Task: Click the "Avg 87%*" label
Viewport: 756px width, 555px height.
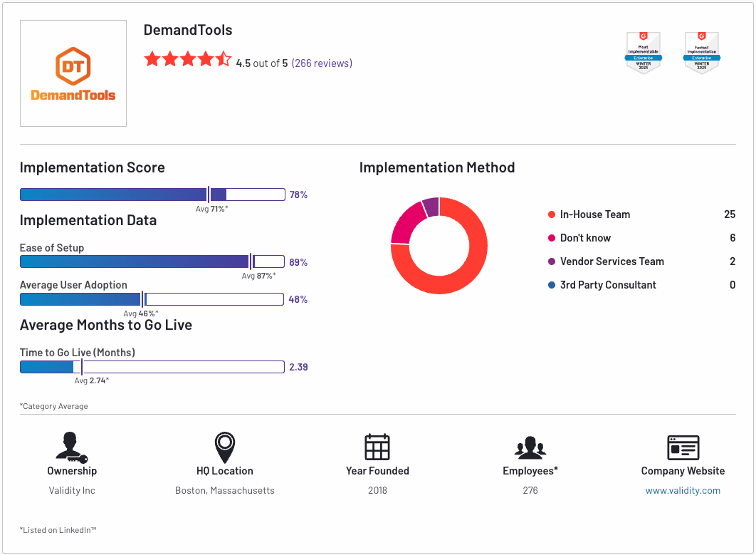Action: 259,276
